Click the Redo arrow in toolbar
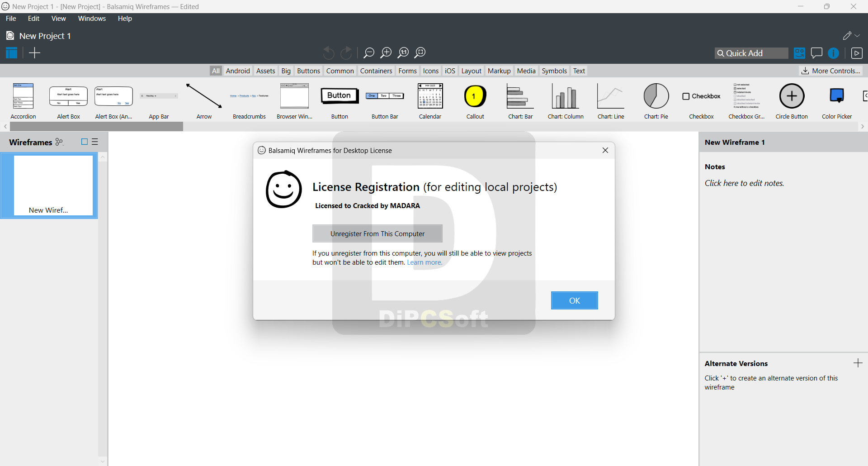This screenshot has width=868, height=466. pyautogui.click(x=346, y=53)
